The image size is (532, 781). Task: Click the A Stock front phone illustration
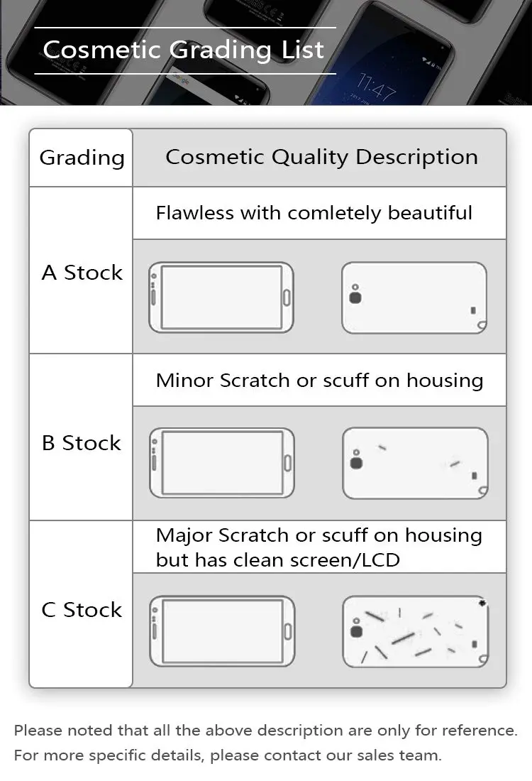(221, 297)
